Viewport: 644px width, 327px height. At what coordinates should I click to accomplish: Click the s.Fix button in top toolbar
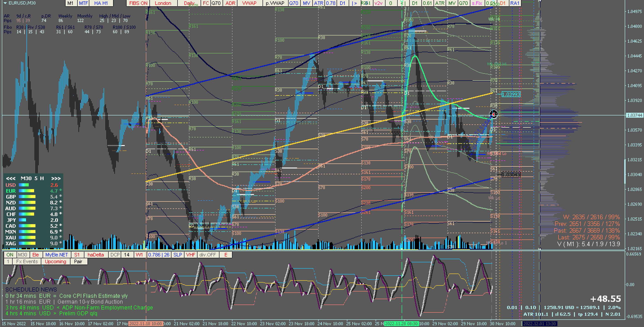coord(477,3)
